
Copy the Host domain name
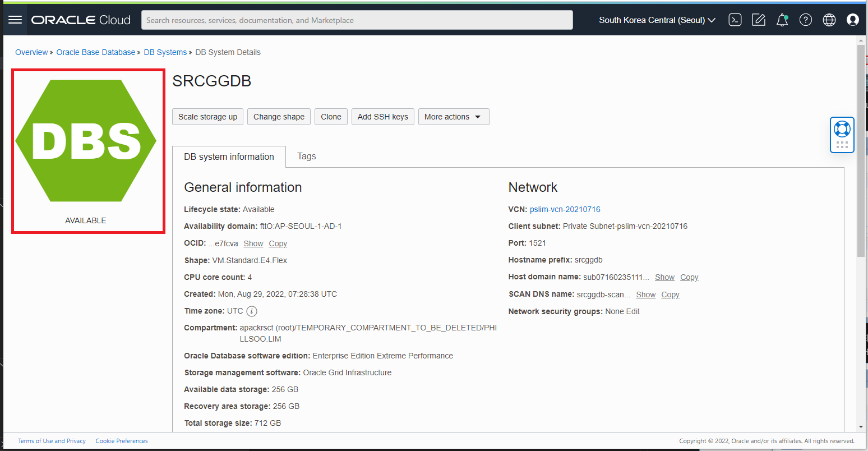690,277
